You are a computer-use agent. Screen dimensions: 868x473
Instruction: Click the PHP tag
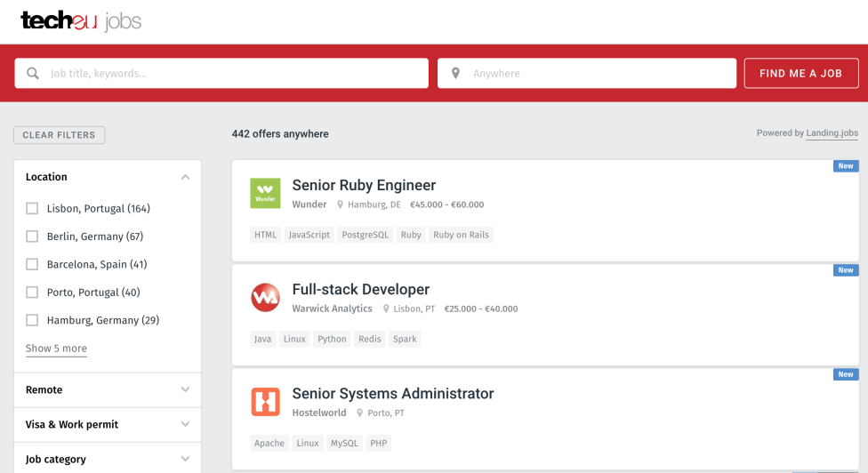379,443
